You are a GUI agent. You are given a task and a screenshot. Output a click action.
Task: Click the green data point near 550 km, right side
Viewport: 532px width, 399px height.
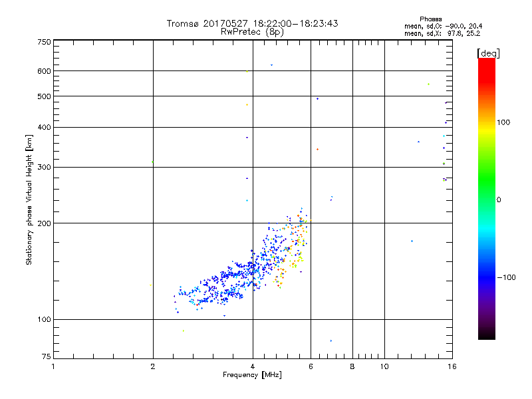(428, 84)
